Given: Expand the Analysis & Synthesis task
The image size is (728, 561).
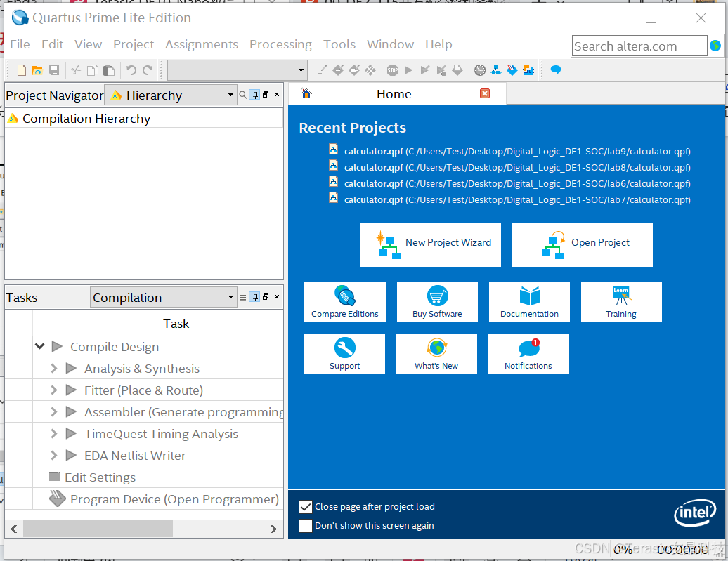Looking at the screenshot, I should click(x=54, y=369).
